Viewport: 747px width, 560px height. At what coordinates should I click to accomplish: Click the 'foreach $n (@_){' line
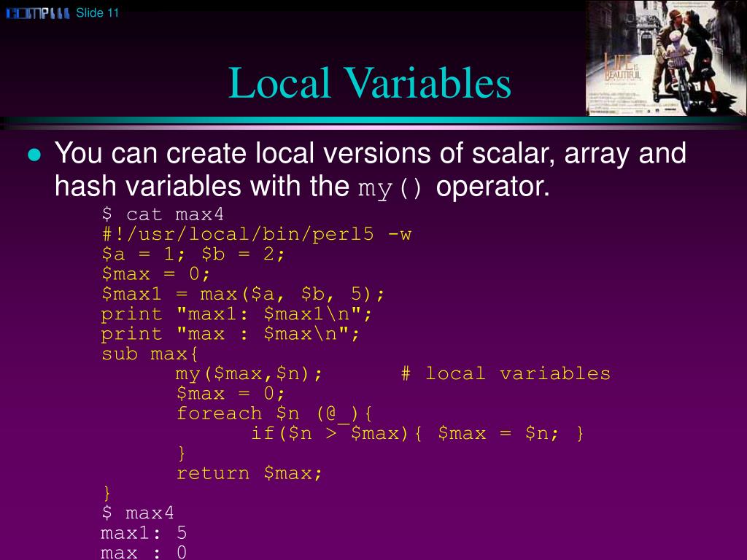(x=274, y=413)
